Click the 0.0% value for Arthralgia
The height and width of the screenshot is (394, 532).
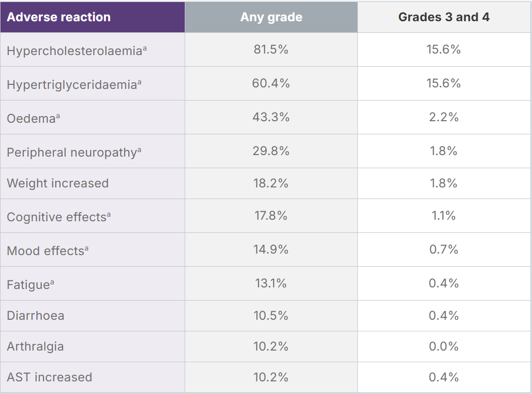(444, 347)
